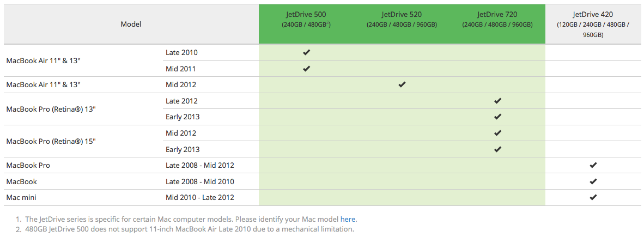Click JetDrive 720 checkmark for Retina 13" Late 2012
The width and height of the screenshot is (644, 237).
click(497, 101)
